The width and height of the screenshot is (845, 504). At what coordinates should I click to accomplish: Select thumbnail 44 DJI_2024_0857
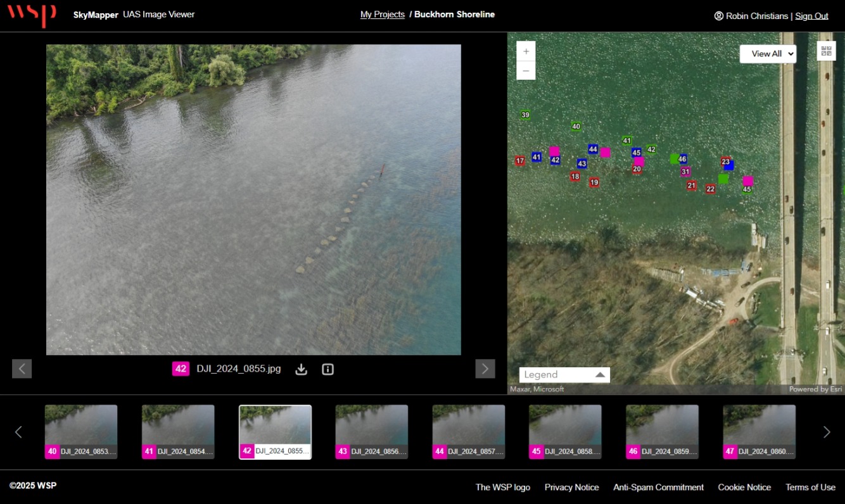tap(469, 432)
